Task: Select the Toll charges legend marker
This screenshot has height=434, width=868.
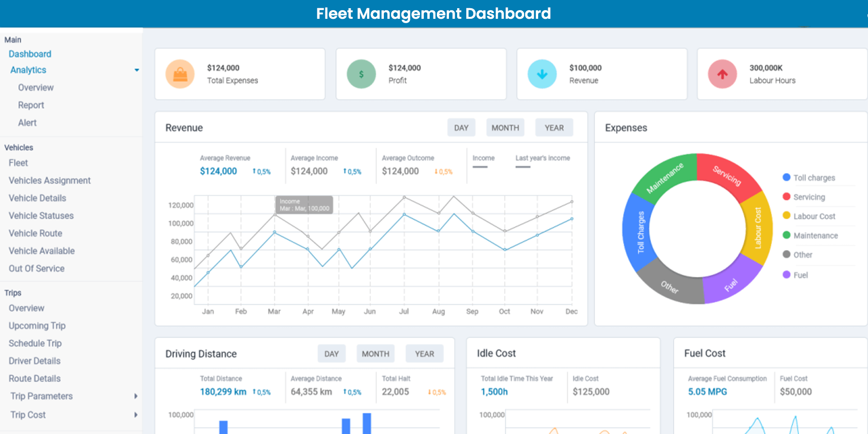Action: [x=787, y=177]
